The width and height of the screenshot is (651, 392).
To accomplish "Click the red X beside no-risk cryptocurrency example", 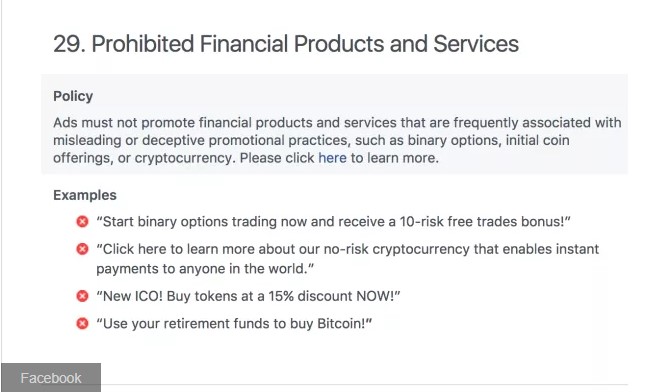I will point(82,249).
